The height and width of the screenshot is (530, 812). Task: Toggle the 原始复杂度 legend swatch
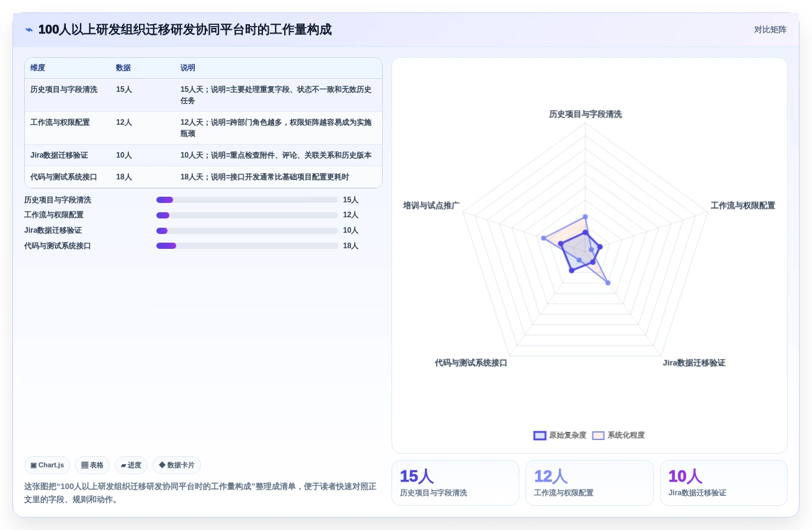[x=540, y=436]
